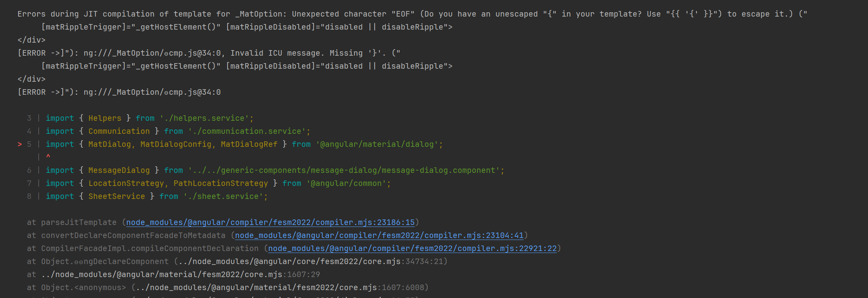Click the MessageDialog import on line 6

tap(119, 170)
